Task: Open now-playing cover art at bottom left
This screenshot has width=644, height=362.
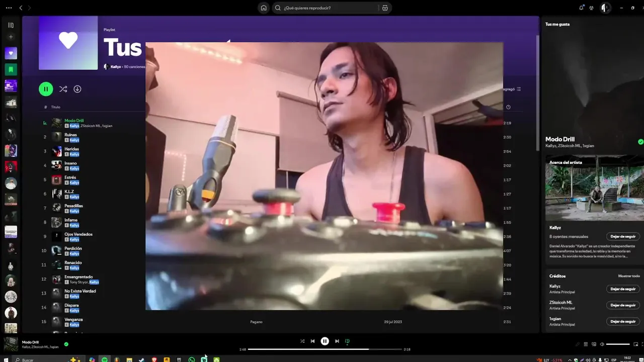Action: pos(11,344)
